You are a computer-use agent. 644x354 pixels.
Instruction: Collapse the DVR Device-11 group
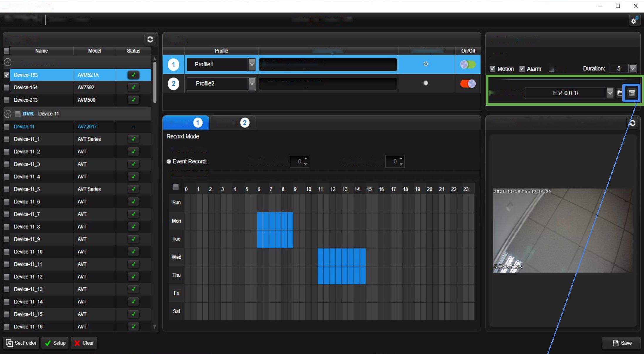(x=8, y=114)
